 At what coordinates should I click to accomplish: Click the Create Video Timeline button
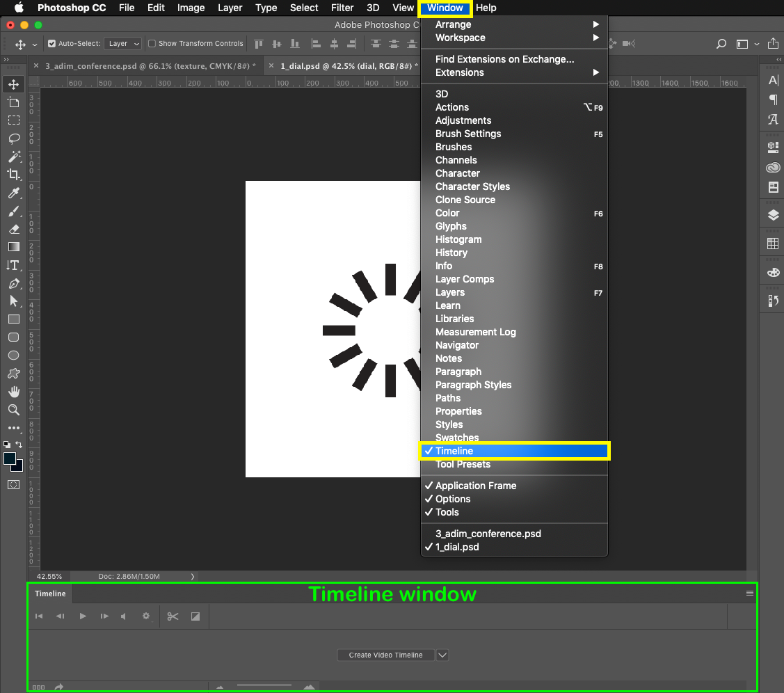click(385, 655)
